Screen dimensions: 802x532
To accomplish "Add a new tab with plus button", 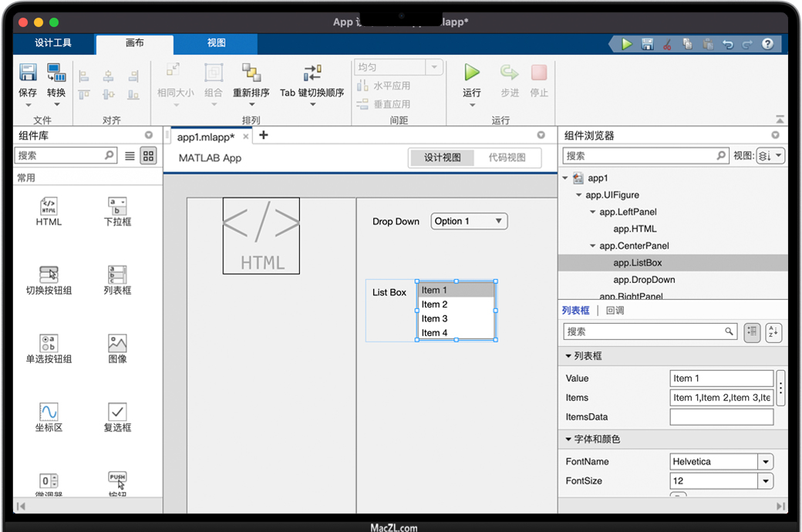I will click(x=263, y=136).
